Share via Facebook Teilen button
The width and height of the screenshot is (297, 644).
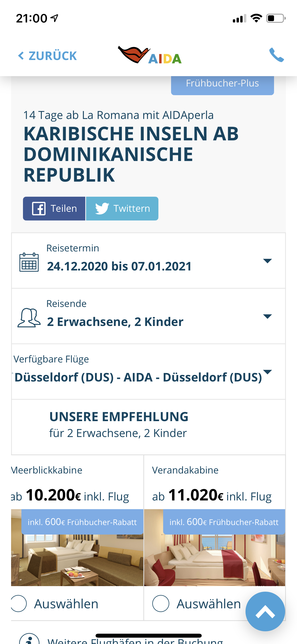click(x=54, y=208)
